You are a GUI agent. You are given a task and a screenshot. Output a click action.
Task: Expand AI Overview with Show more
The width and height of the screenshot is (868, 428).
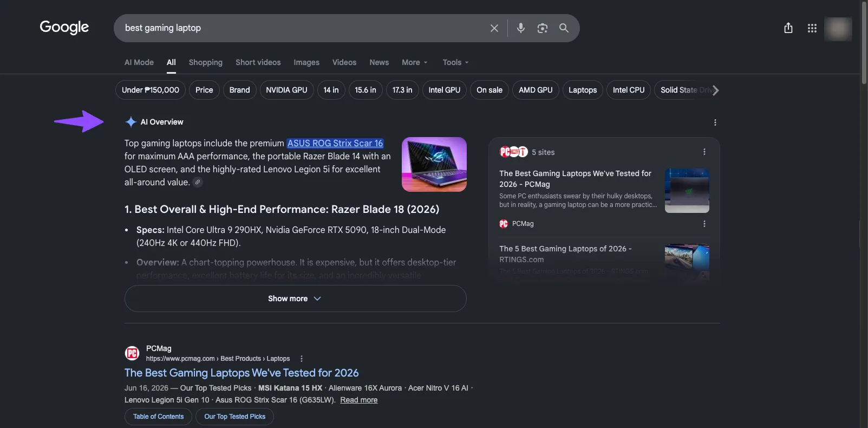pos(295,299)
